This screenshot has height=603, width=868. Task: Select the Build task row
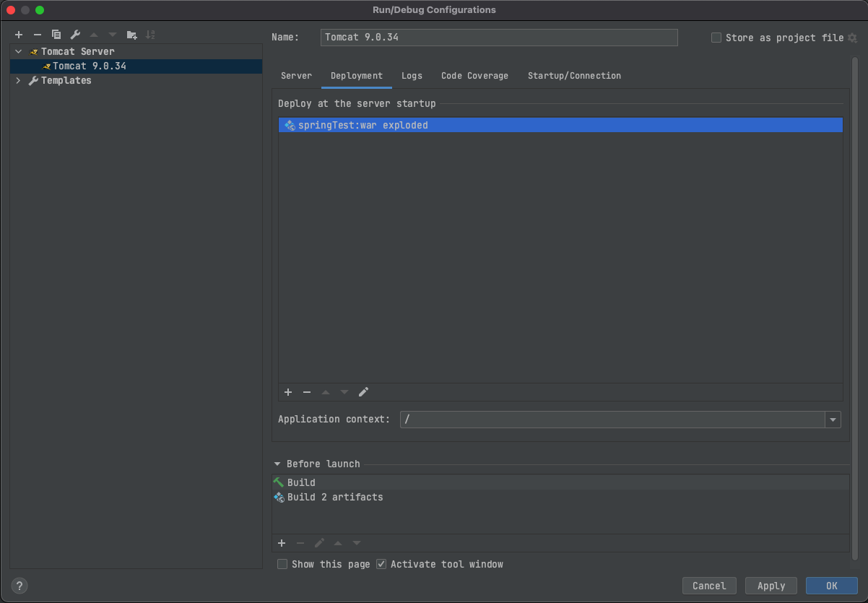click(560, 482)
